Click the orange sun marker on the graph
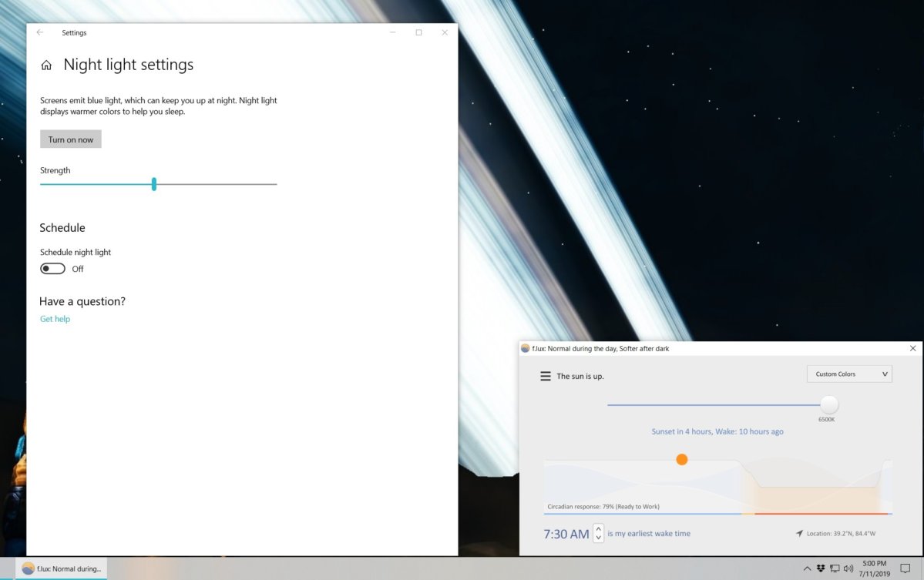924x580 pixels. (681, 460)
